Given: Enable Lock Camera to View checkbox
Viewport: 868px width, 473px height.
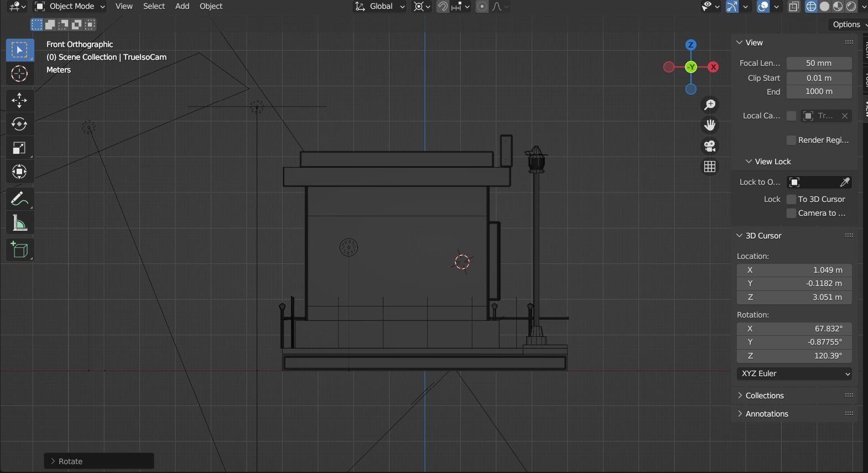Looking at the screenshot, I should click(791, 213).
